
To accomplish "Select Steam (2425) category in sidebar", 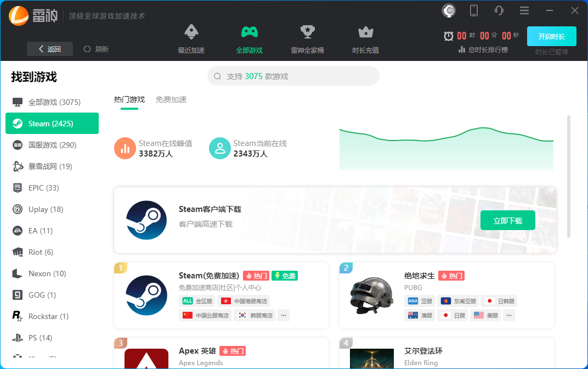I will [x=52, y=124].
